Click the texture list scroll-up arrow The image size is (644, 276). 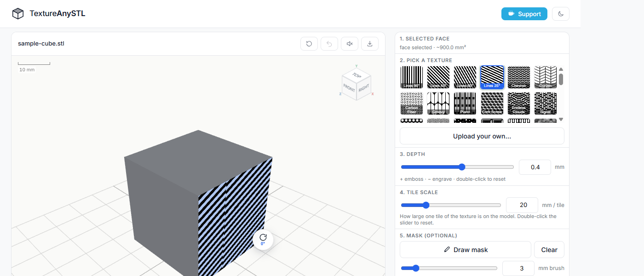click(x=561, y=69)
